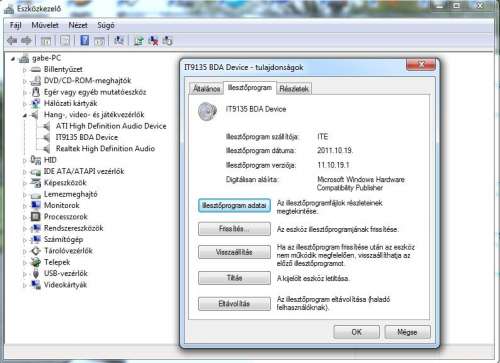Screen dimensions: 500x363
Task: Click the Visszaállítás button
Action: point(234,252)
